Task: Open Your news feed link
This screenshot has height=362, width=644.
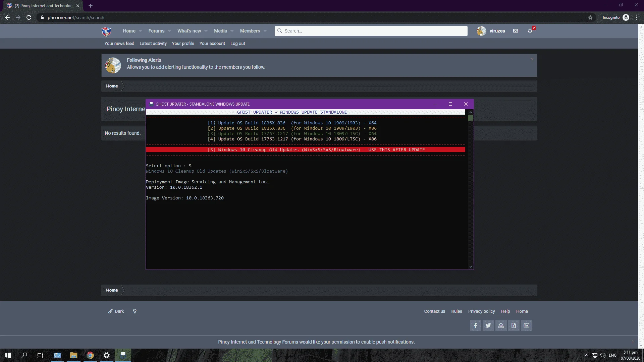Action: tap(119, 44)
